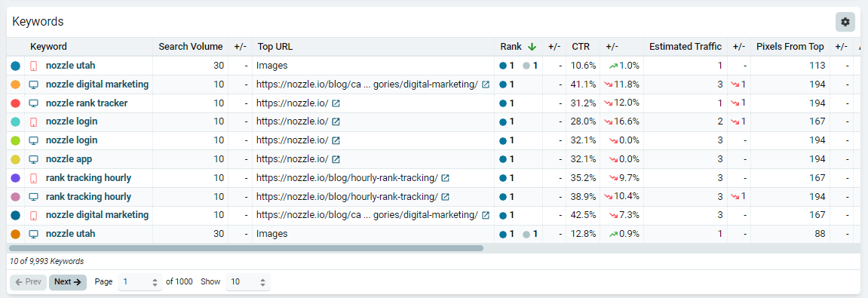Click the Prev page button
Viewport: 868px width, 298px height.
tap(28, 282)
